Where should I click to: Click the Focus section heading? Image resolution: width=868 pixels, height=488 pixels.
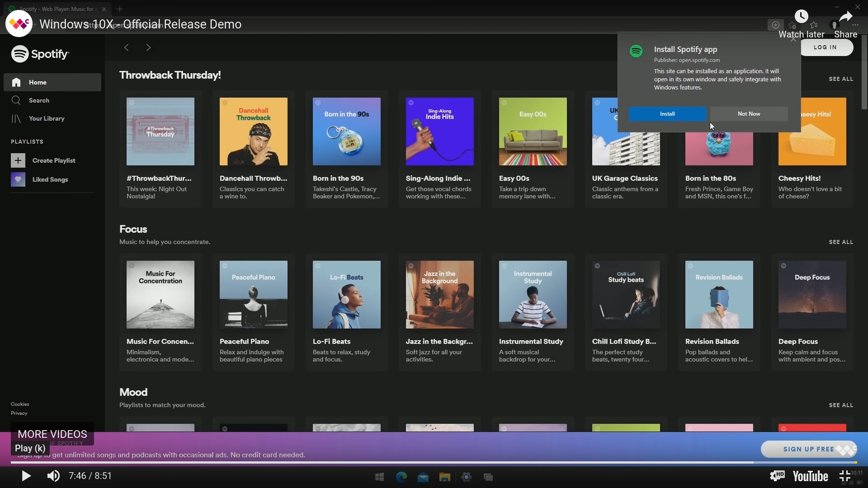[133, 229]
